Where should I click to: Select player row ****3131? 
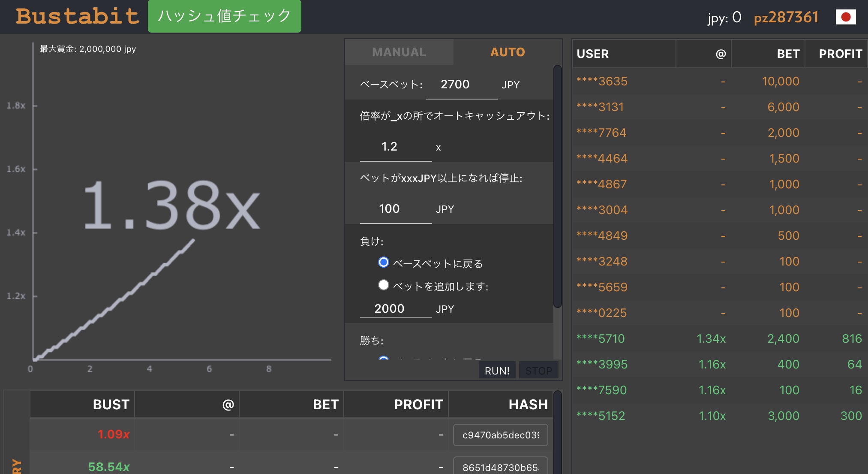(720, 107)
